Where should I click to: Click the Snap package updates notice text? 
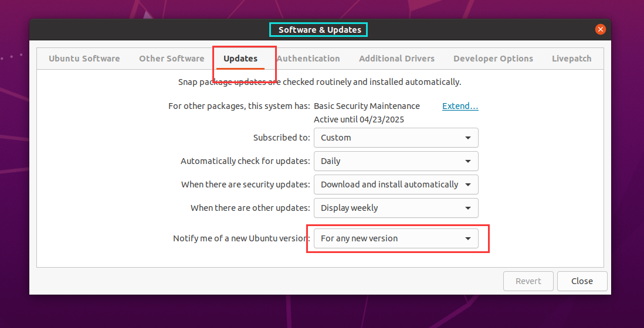coord(320,82)
